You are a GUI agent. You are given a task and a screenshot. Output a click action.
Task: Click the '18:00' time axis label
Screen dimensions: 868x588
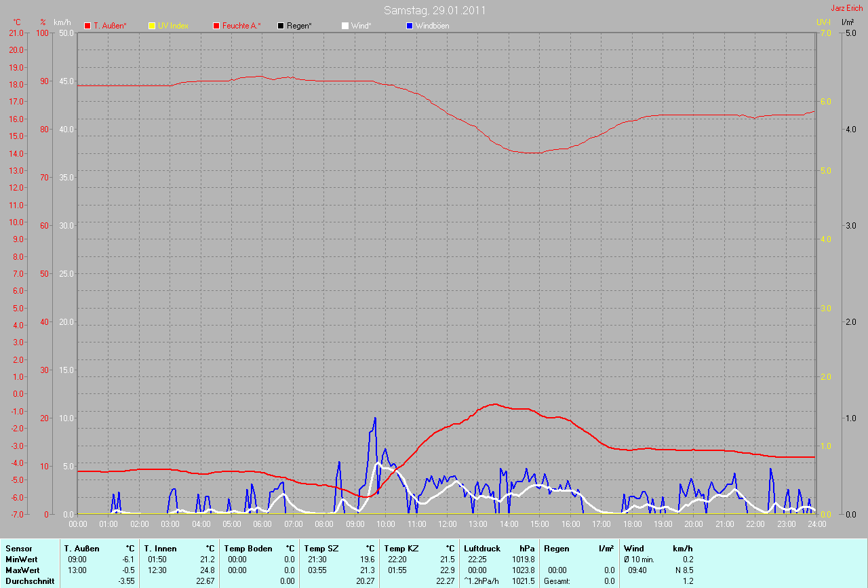coord(632,524)
